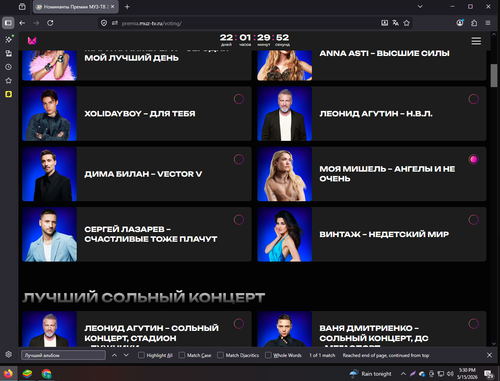500x381 pixels.
Task: Select the Номинанты Премии МУЗ-ТВ tab
Action: pyautogui.click(x=76, y=7)
